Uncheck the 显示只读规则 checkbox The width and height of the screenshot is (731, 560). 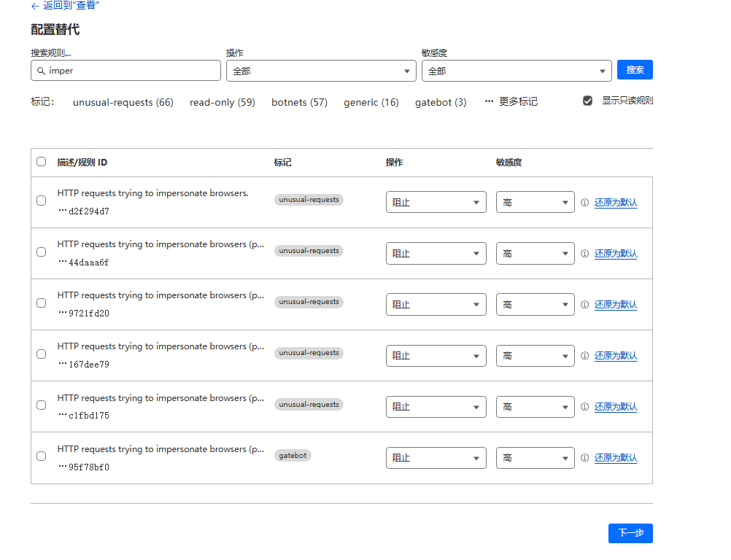click(x=587, y=101)
